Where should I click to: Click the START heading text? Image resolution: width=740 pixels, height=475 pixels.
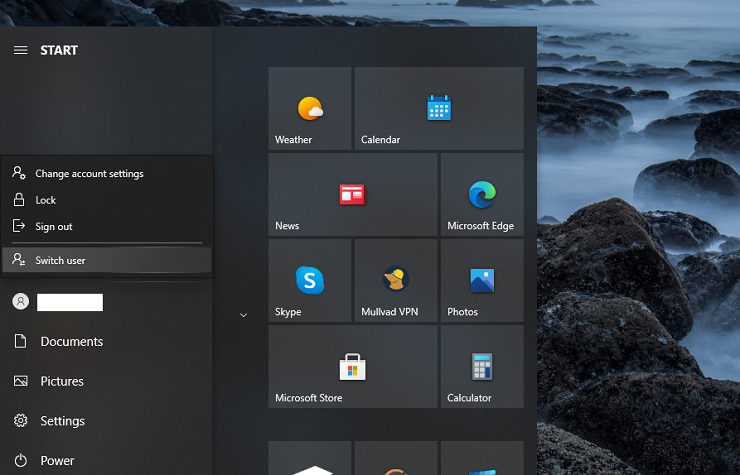(59, 50)
